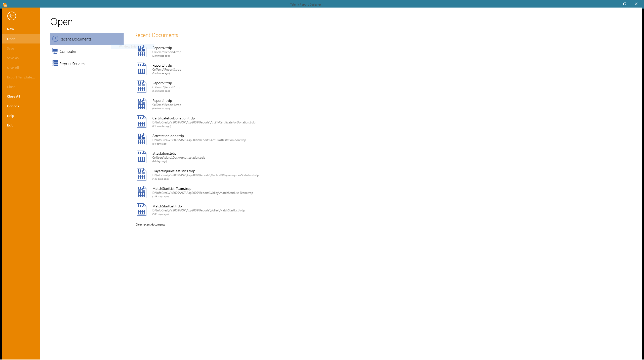
Task: Click the Computer monitor icon
Action: tap(55, 51)
